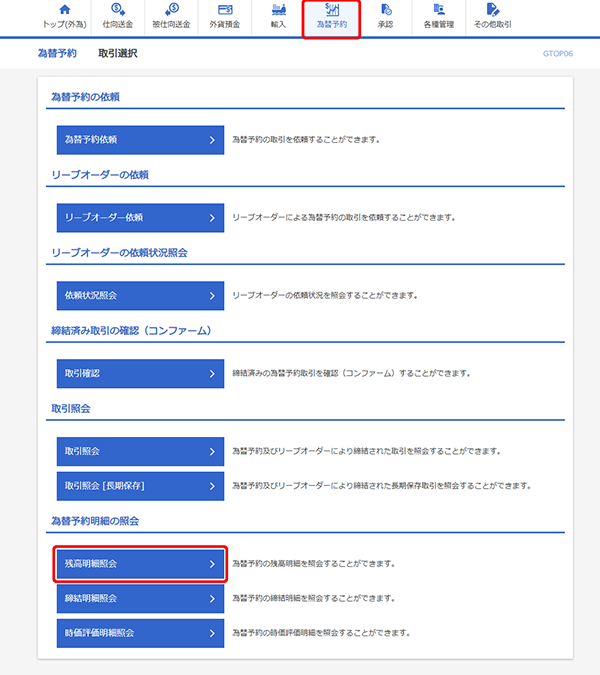The width and height of the screenshot is (600, 675).
Task: Click the 為替予約の取引を依頼することができます description
Action: tap(306, 140)
